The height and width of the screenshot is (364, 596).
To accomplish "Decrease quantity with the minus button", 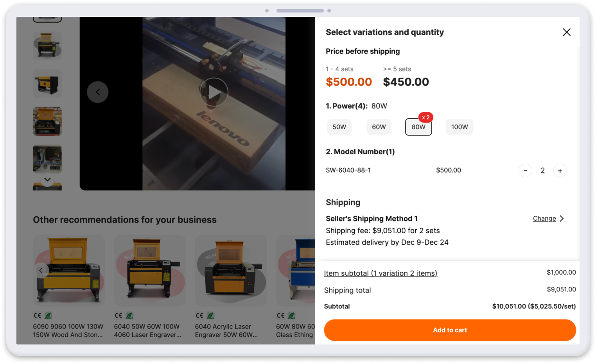I will (x=525, y=171).
